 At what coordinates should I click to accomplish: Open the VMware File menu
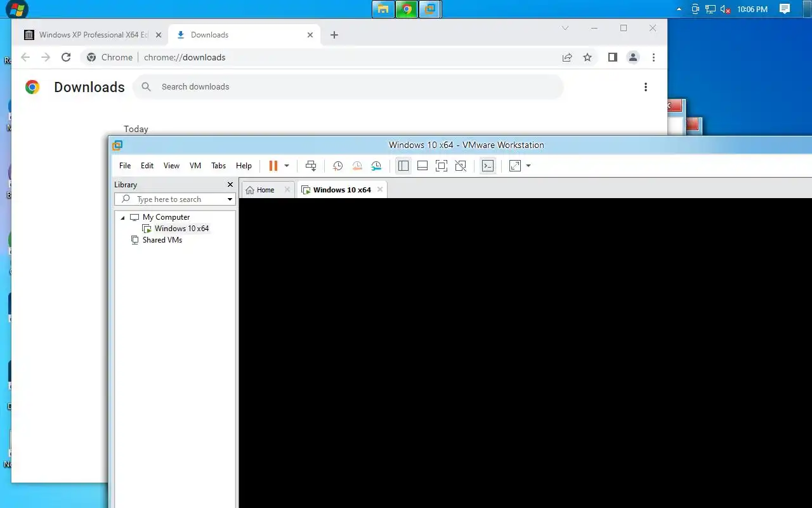pos(125,166)
